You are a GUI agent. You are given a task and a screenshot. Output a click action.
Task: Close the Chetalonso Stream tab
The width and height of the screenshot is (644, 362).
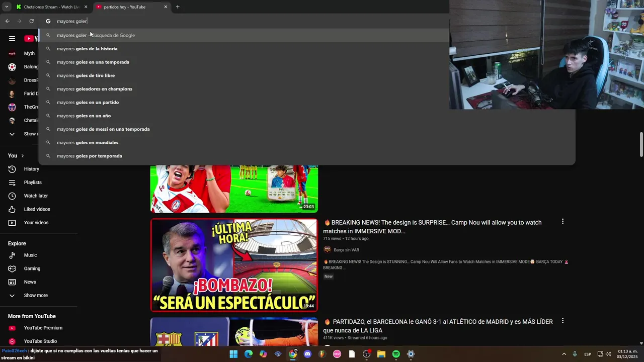click(x=86, y=7)
